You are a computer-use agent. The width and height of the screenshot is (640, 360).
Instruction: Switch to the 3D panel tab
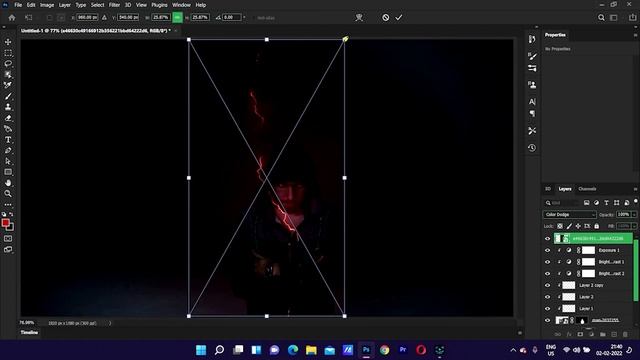(548, 189)
